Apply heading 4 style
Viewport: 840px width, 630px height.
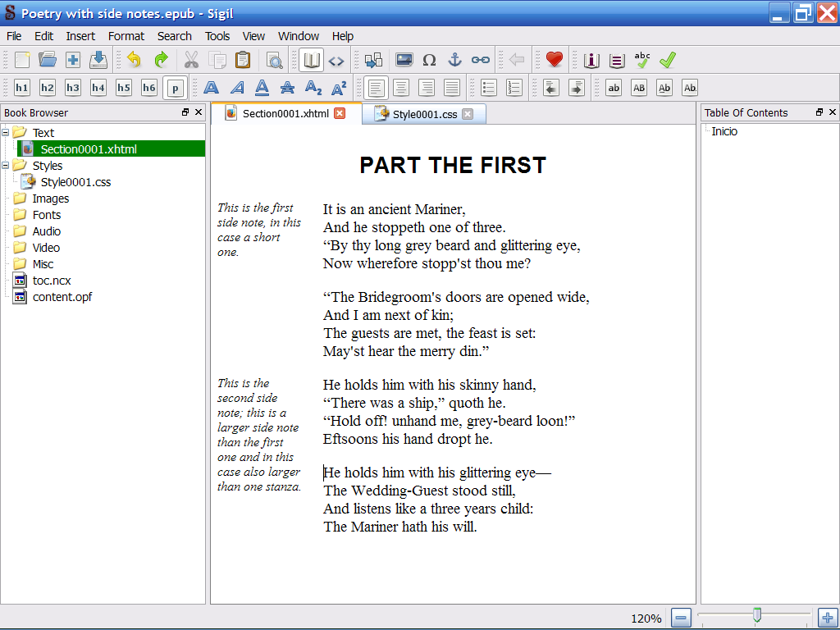pos(98,88)
